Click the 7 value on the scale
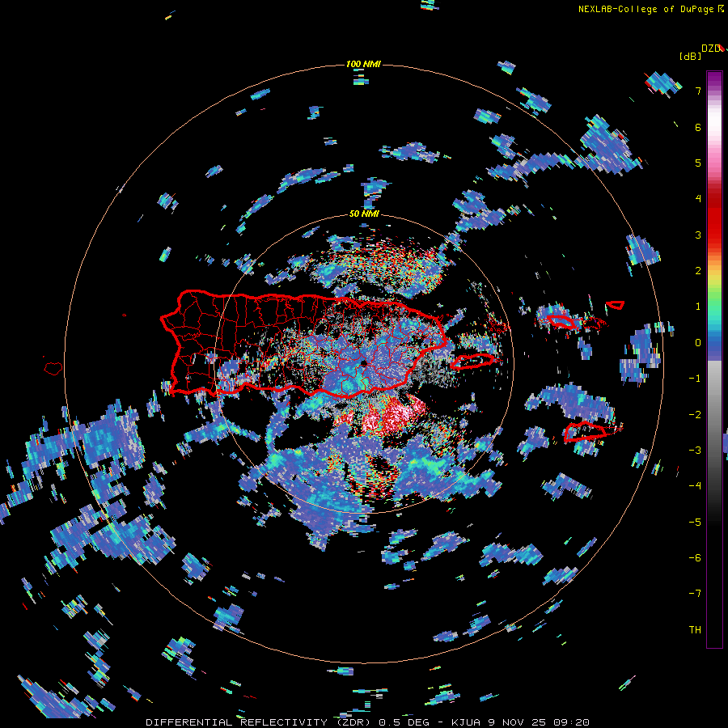Viewport: 728px width, 728px height. tap(698, 91)
